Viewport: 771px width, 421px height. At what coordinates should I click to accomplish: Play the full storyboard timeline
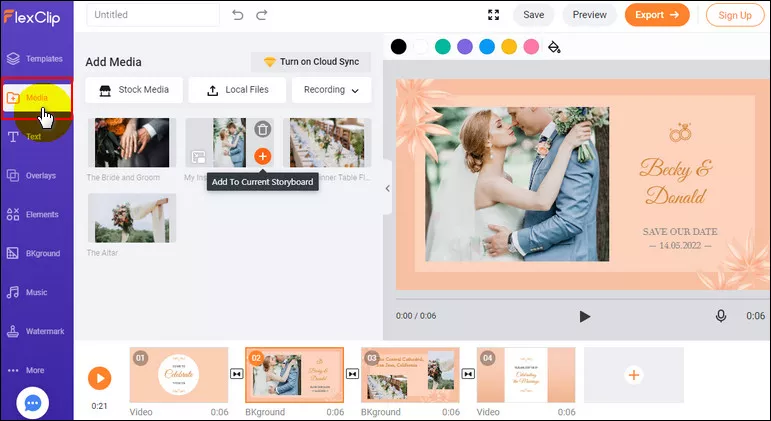click(x=99, y=378)
